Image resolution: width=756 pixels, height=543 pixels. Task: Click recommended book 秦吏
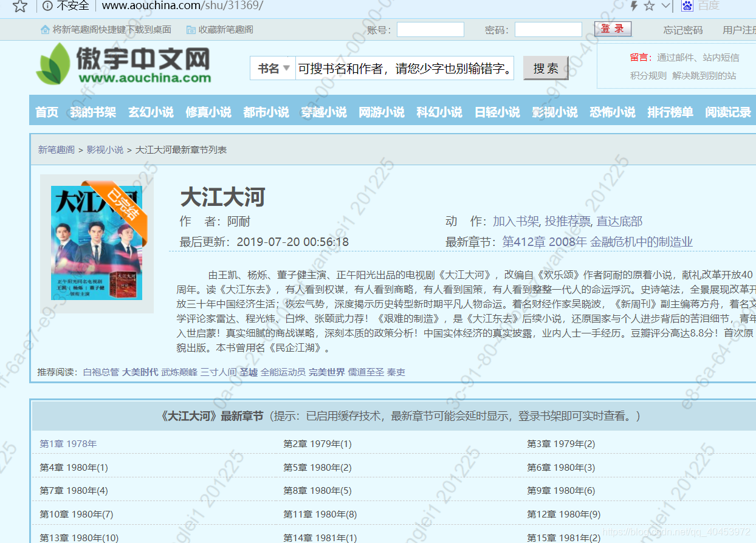[396, 372]
